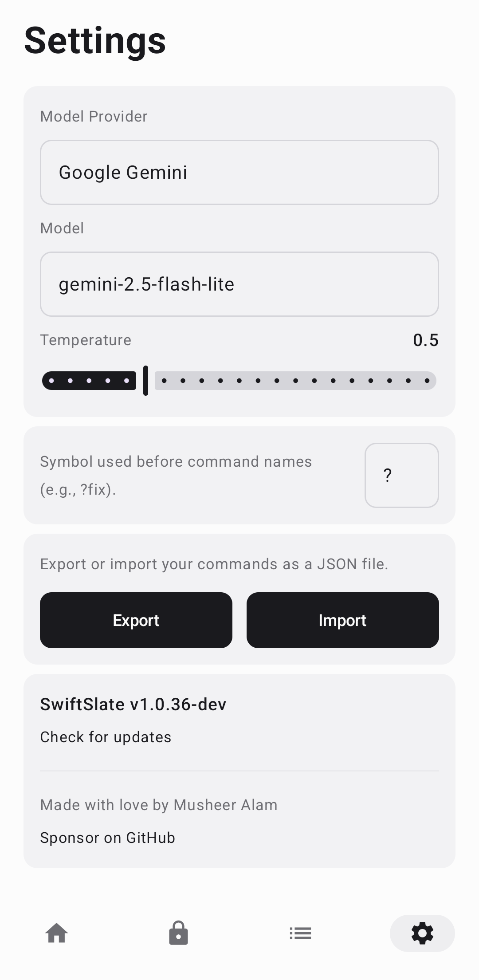Open the API keys section via lock icon

[179, 933]
